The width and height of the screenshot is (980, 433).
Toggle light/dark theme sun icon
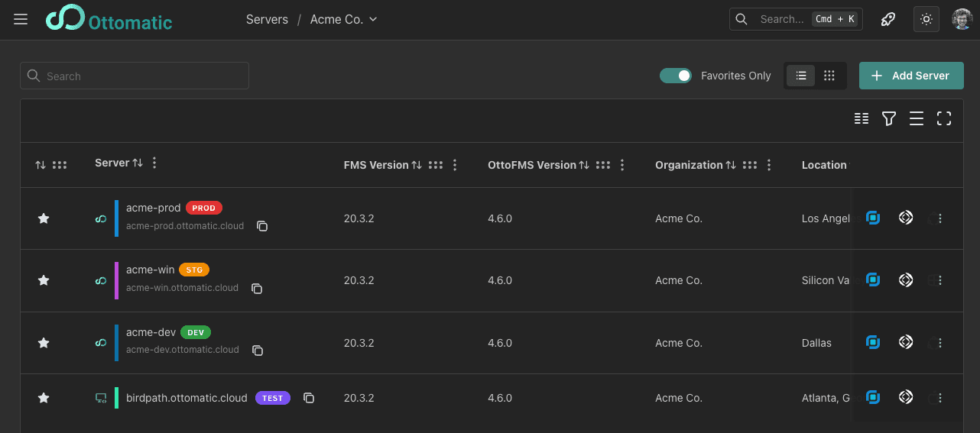[926, 20]
